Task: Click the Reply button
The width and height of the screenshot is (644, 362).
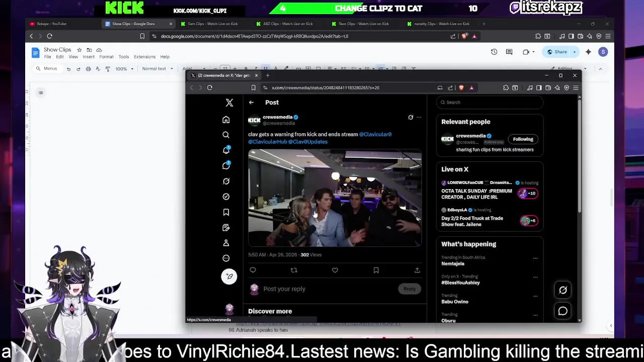Action: (410, 289)
